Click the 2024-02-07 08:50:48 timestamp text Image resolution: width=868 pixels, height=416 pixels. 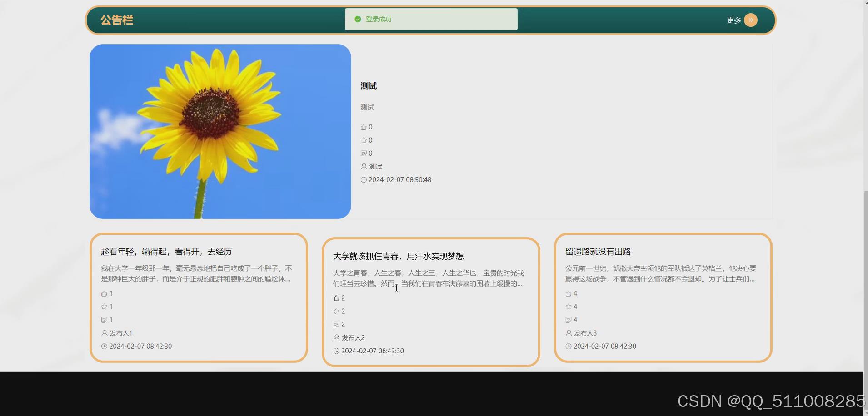tap(400, 180)
